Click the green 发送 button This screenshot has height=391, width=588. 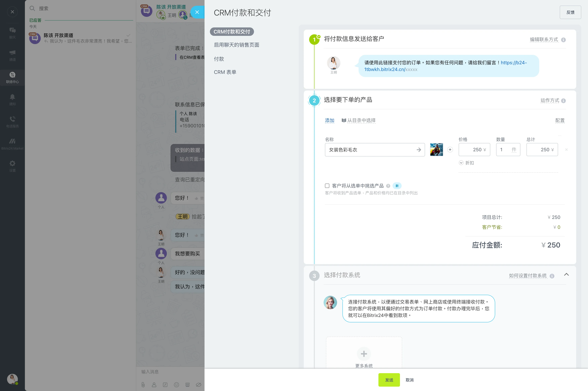pos(389,380)
